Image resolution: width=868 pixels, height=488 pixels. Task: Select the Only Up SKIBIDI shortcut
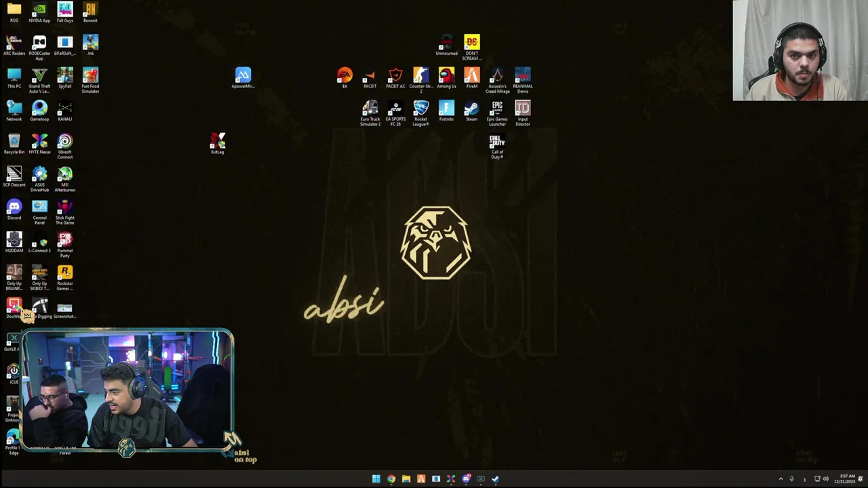39,277
